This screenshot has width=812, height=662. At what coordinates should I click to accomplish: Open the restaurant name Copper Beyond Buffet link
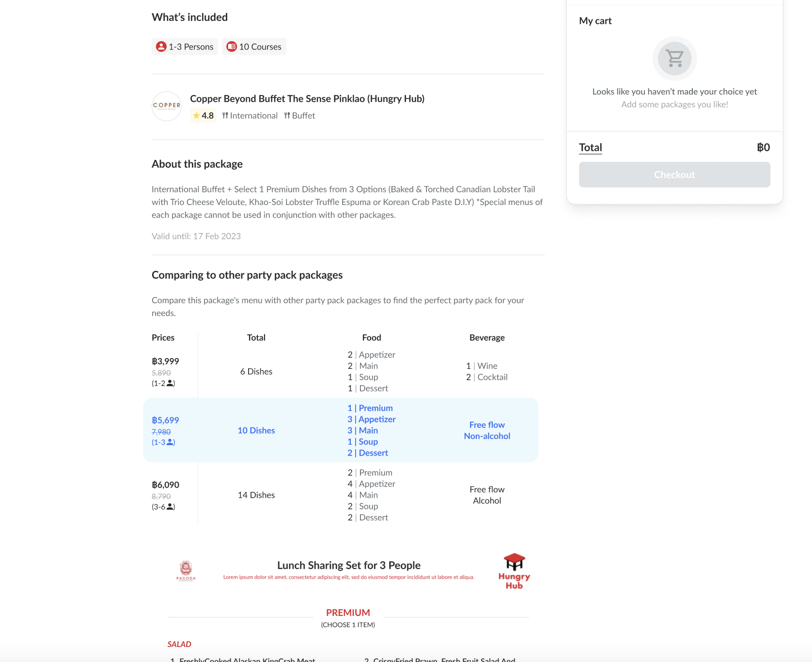pos(307,98)
